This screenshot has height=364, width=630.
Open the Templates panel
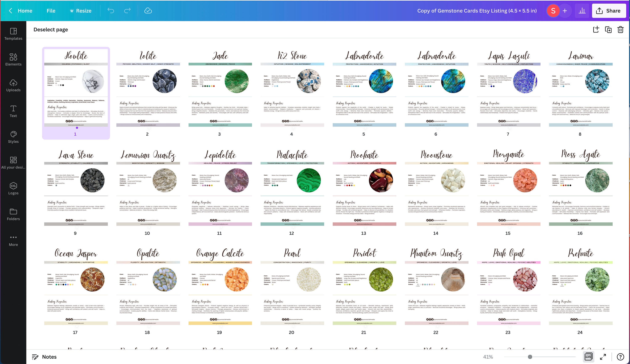tap(13, 34)
